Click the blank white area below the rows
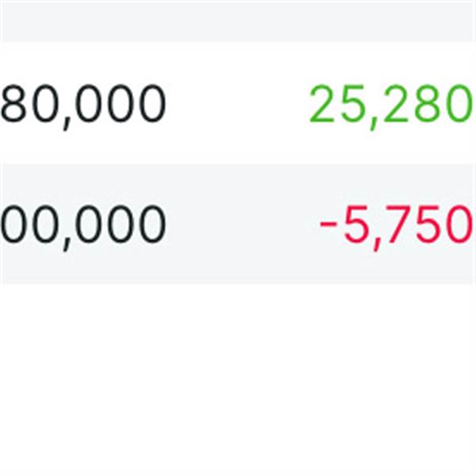 coord(238,381)
